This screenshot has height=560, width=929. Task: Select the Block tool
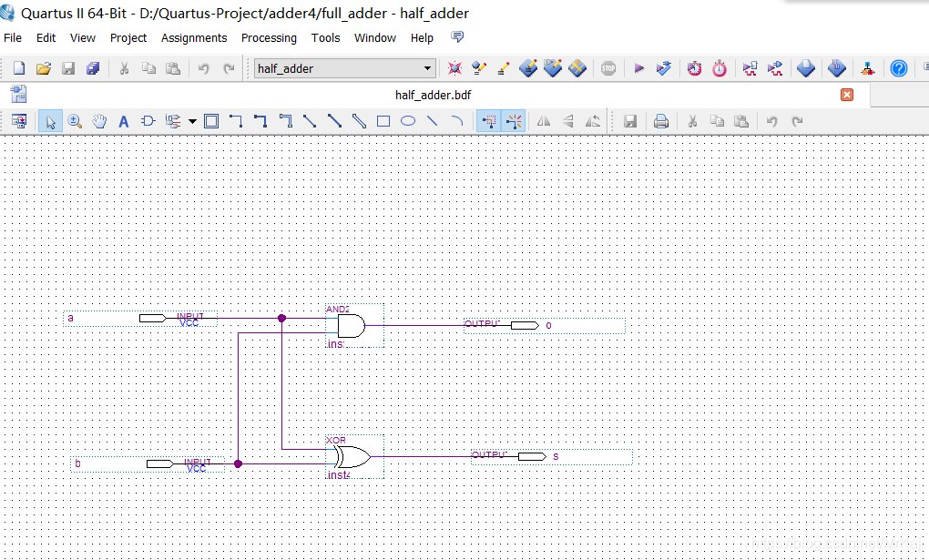click(211, 121)
